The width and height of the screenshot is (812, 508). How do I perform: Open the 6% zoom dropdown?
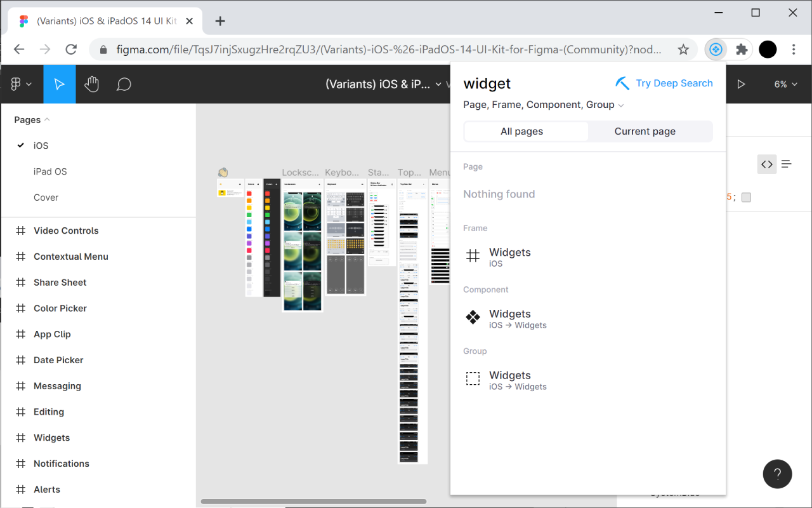[x=785, y=84]
